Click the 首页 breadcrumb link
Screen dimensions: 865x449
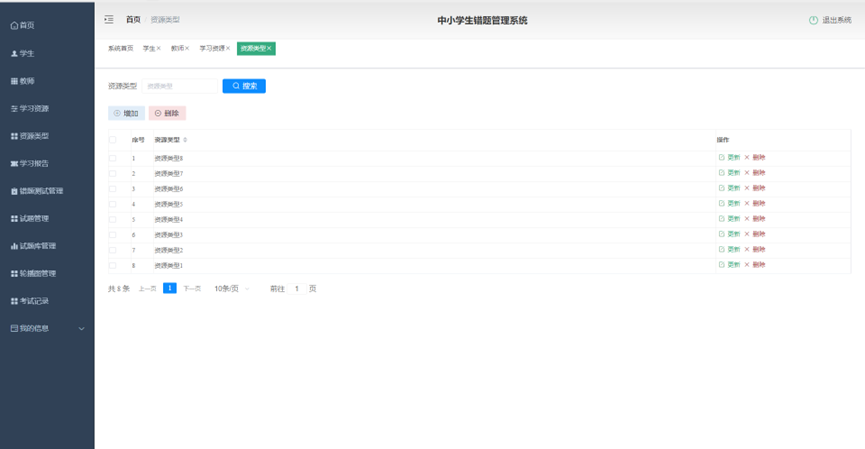pos(133,20)
